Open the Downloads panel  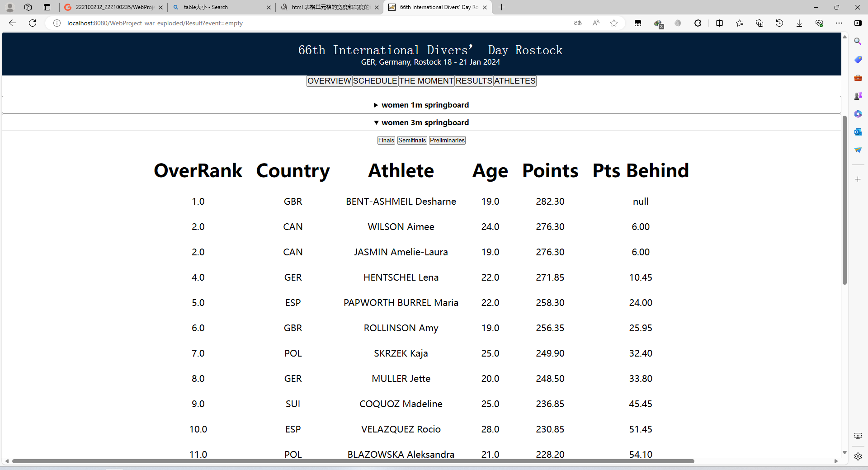click(x=799, y=23)
